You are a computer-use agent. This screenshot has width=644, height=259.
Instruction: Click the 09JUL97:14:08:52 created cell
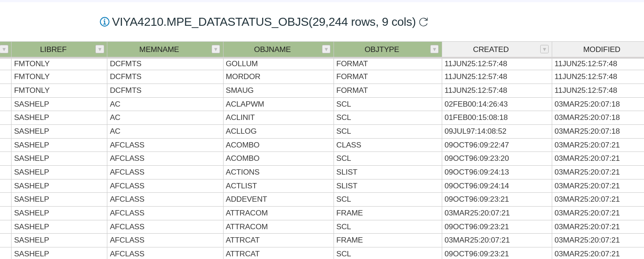[475, 131]
